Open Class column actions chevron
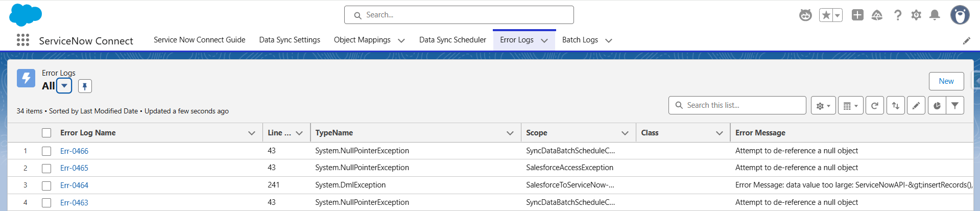This screenshot has height=211, width=980. [720, 133]
